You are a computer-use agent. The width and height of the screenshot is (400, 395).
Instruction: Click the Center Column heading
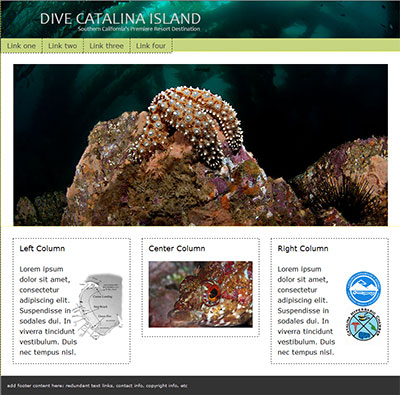(177, 248)
